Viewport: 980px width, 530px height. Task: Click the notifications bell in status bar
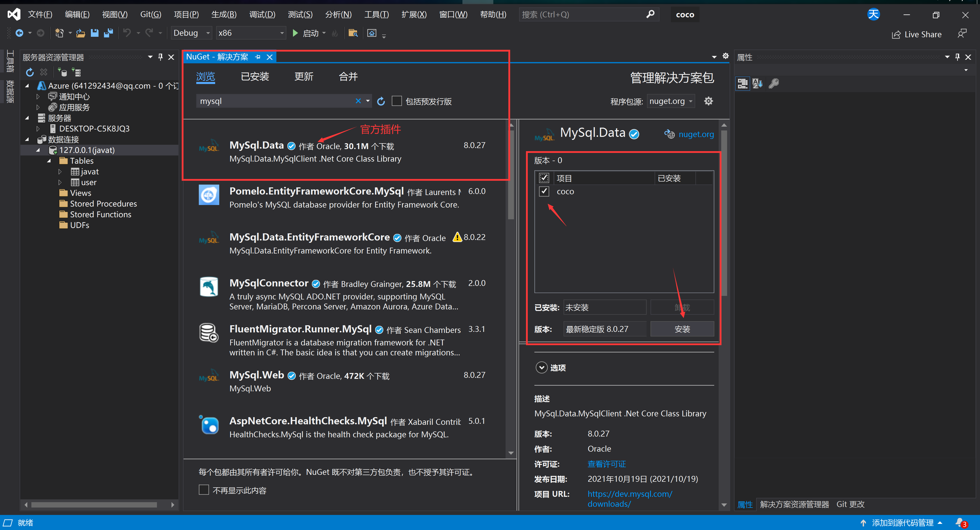click(960, 522)
